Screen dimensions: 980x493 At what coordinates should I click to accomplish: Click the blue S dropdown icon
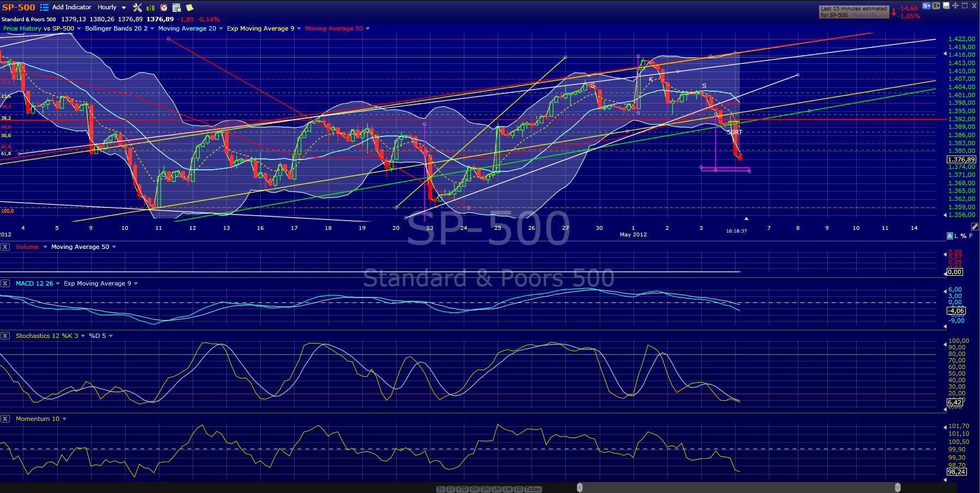[x=927, y=6]
